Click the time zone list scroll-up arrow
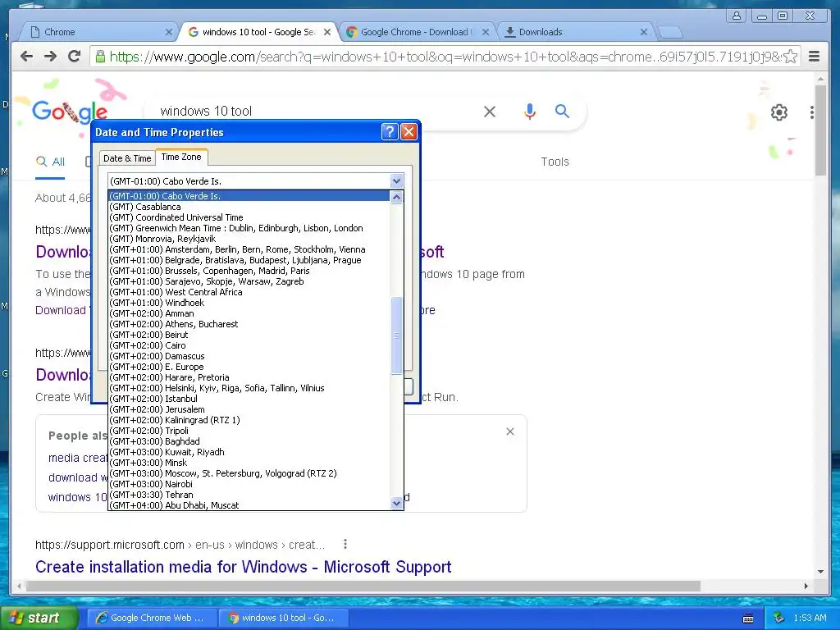Image resolution: width=840 pixels, height=630 pixels. (396, 197)
